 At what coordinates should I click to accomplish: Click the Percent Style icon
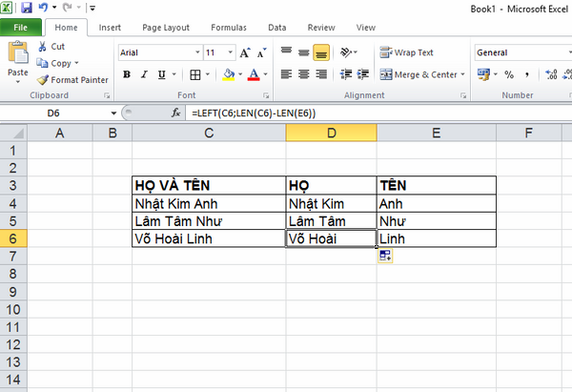tap(509, 74)
